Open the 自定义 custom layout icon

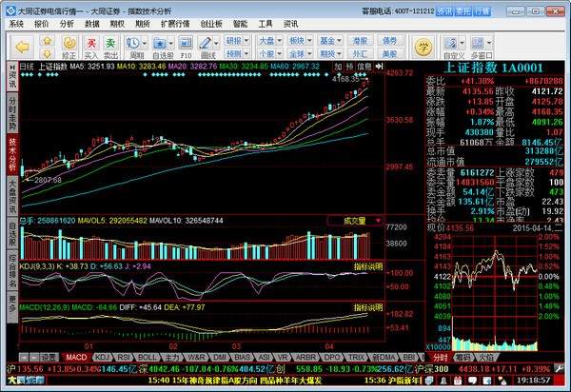(x=453, y=45)
